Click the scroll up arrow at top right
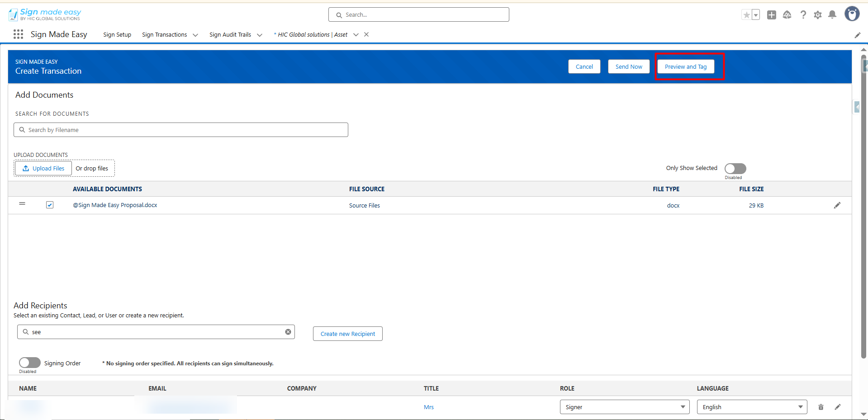Image resolution: width=868 pixels, height=420 pixels. pos(863,50)
